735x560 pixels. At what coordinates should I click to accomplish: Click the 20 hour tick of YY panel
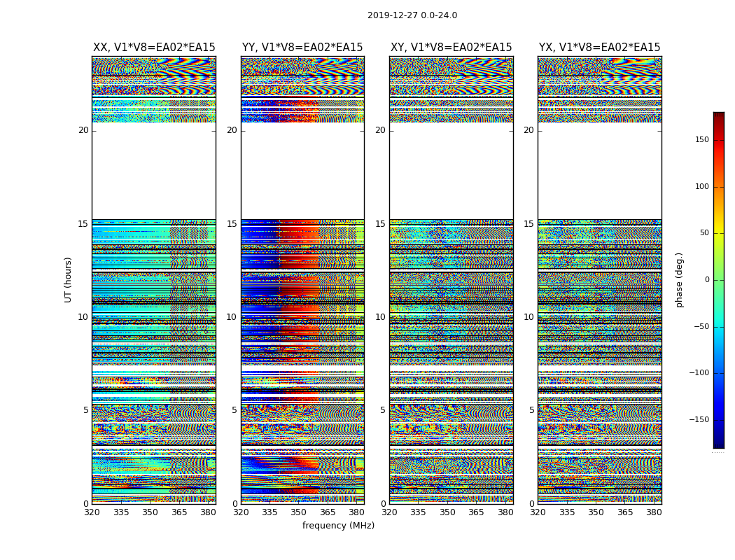(x=232, y=130)
